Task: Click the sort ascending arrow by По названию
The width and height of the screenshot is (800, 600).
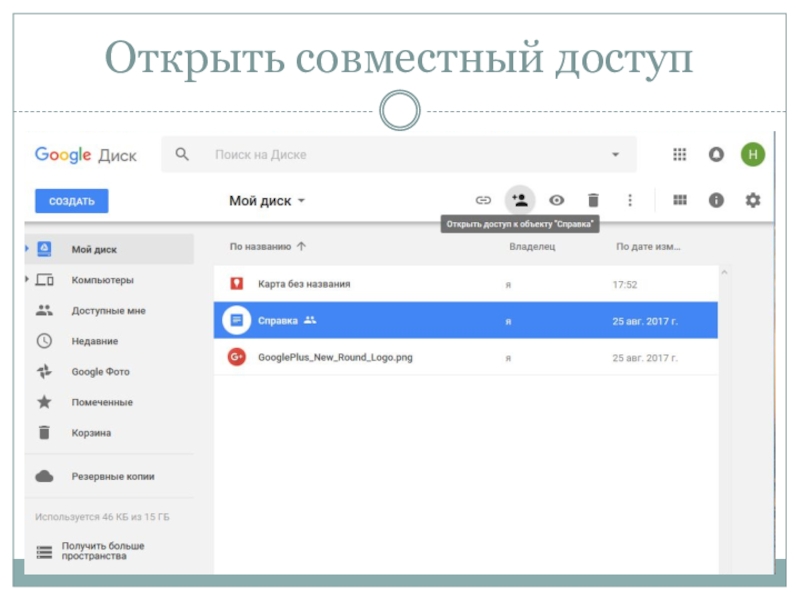Action: [x=302, y=246]
